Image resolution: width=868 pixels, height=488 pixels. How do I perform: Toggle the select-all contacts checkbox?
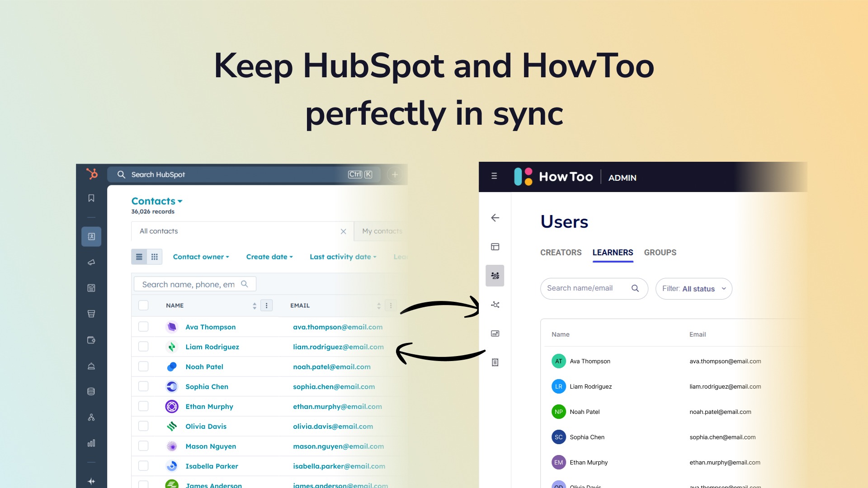[143, 305]
